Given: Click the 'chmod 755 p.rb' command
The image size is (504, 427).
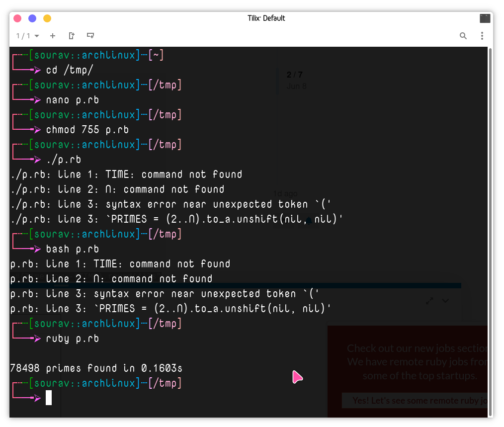Looking at the screenshot, I should [87, 130].
